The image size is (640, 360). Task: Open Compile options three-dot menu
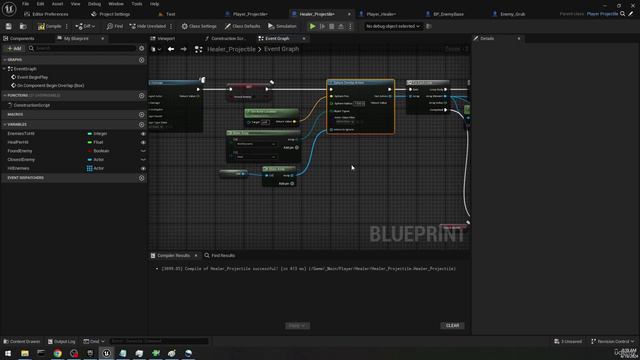[x=67, y=26]
